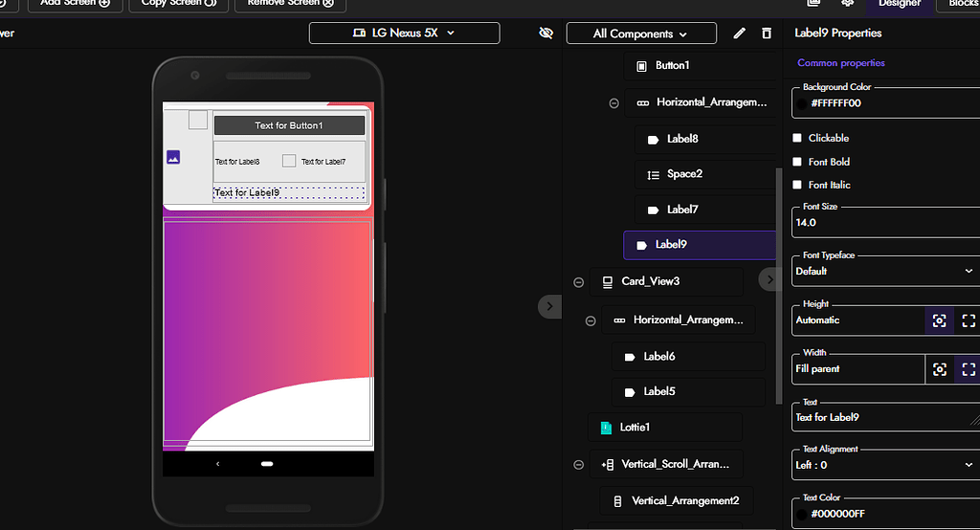Screen dimensions: 980x530
Task: Click the Lottie1 component icon
Action: (x=606, y=428)
